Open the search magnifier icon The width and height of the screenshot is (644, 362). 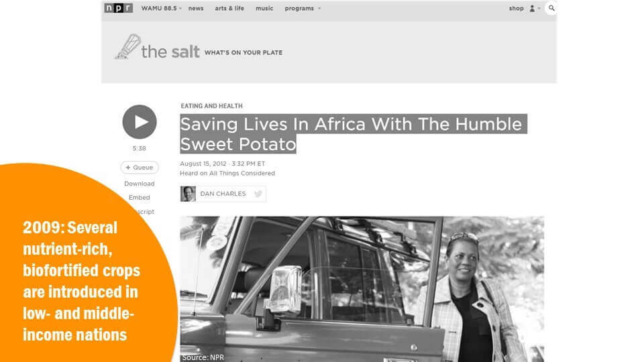pyautogui.click(x=551, y=8)
